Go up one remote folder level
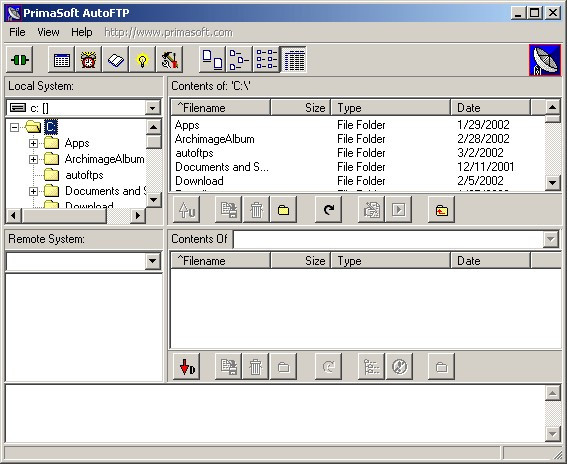Screen dimensions: 567x464 click(441, 366)
